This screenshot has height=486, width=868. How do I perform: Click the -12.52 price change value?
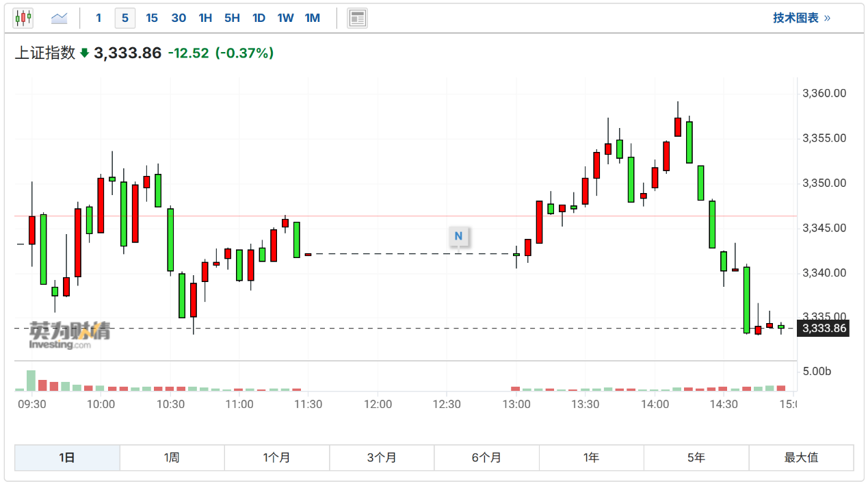pyautogui.click(x=188, y=53)
